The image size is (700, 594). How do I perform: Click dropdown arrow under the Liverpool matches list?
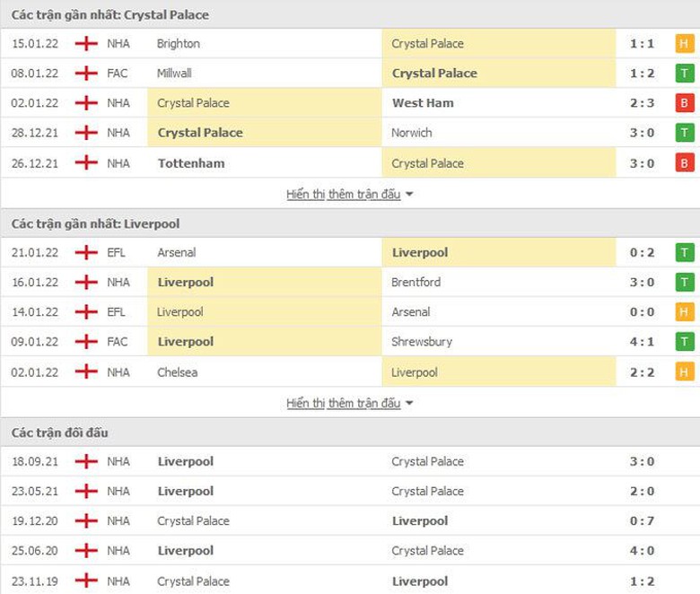point(410,403)
